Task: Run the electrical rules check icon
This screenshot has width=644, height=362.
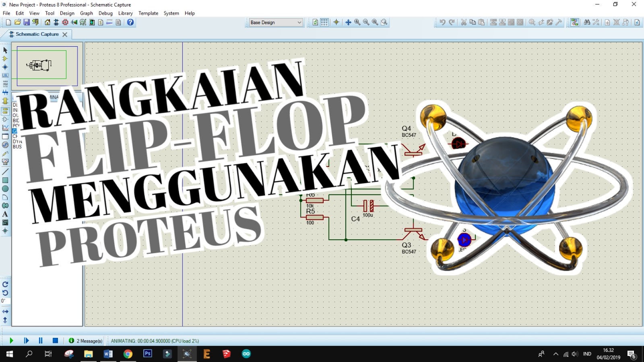Action: (x=637, y=23)
